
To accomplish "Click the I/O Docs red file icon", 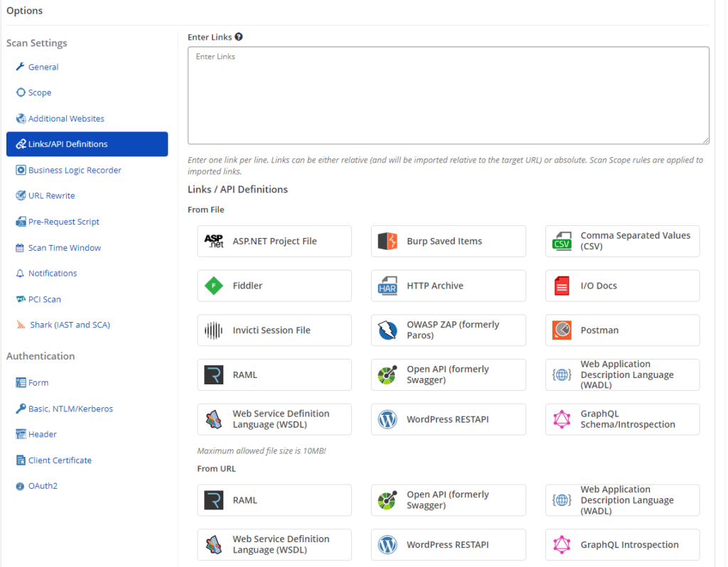I will coord(562,286).
